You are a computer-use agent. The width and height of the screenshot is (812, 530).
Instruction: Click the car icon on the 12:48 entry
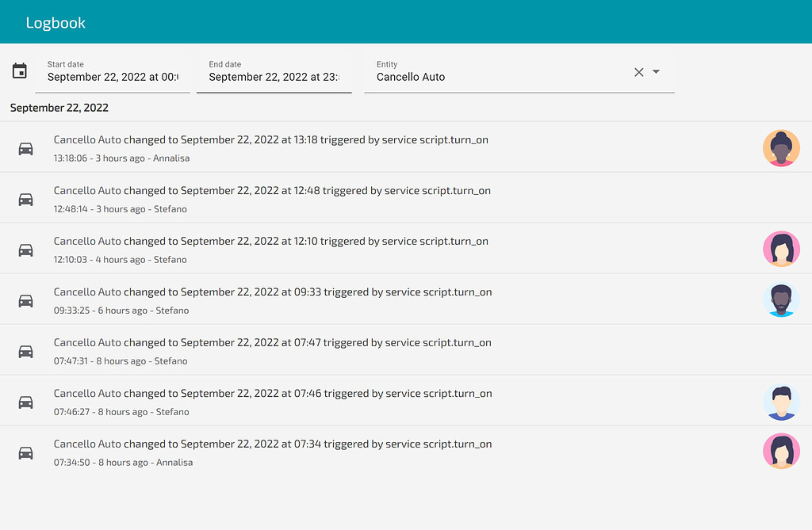(x=26, y=199)
